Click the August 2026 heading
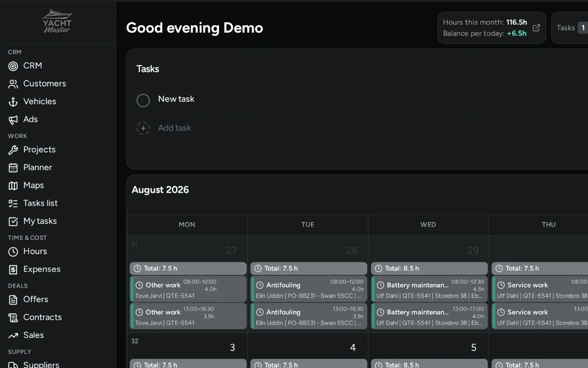588x368 pixels. coord(160,190)
